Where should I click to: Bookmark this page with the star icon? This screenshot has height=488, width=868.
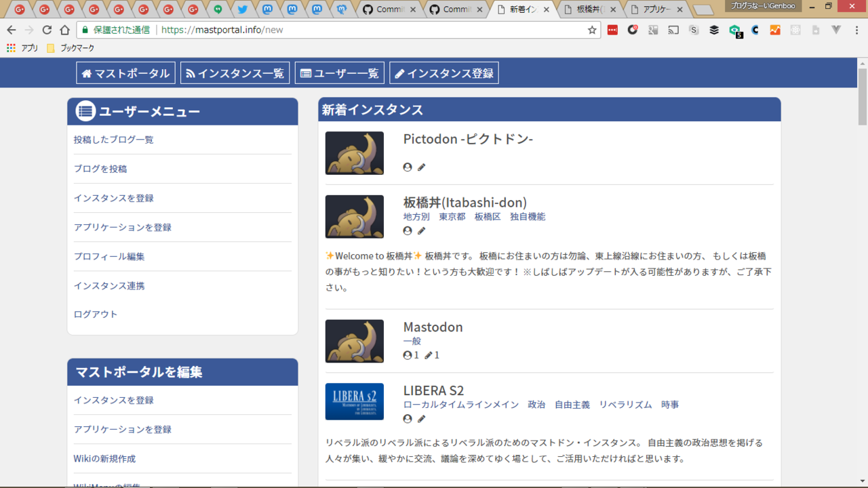591,30
